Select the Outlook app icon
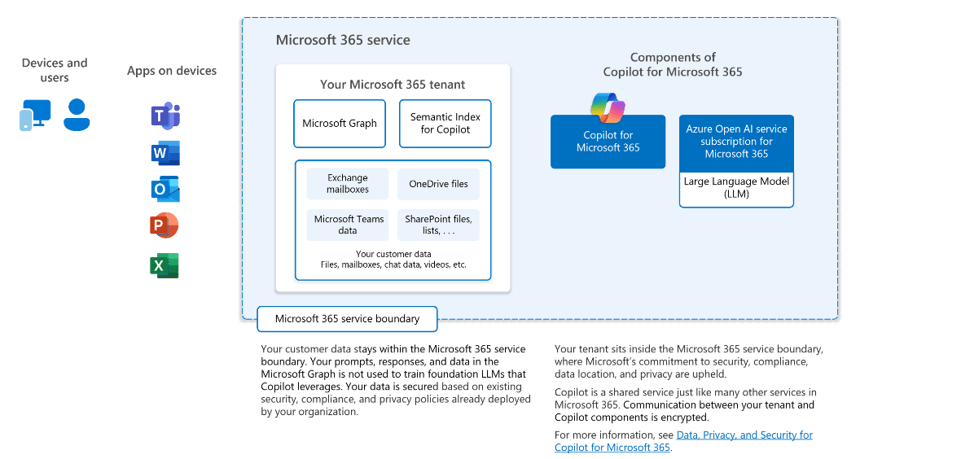 tap(164, 189)
